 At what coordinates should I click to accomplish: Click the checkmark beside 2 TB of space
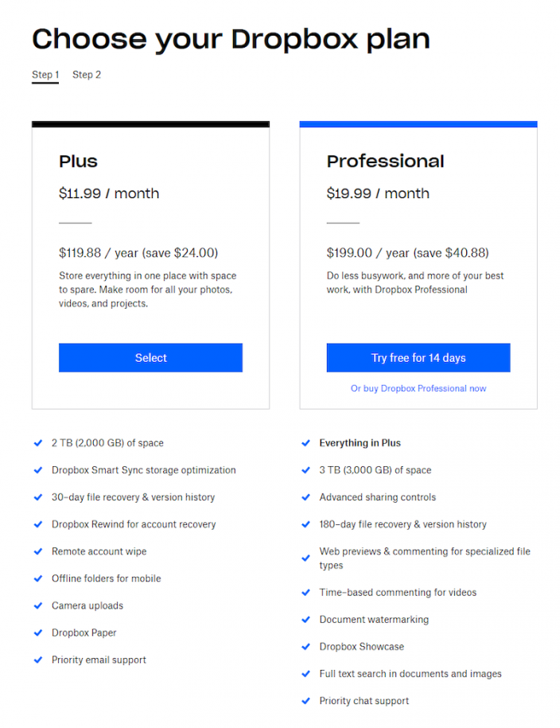[38, 443]
